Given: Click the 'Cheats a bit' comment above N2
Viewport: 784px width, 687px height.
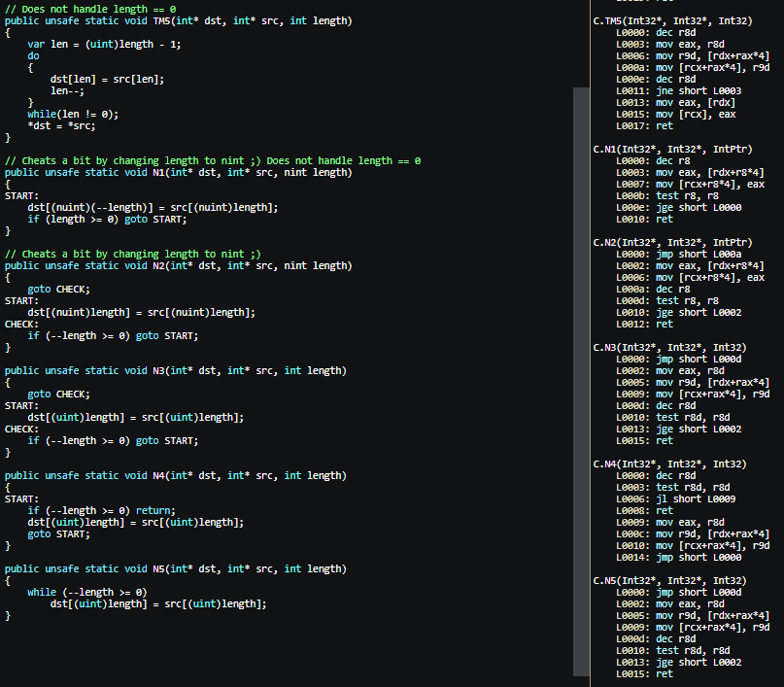Looking at the screenshot, I should point(132,254).
